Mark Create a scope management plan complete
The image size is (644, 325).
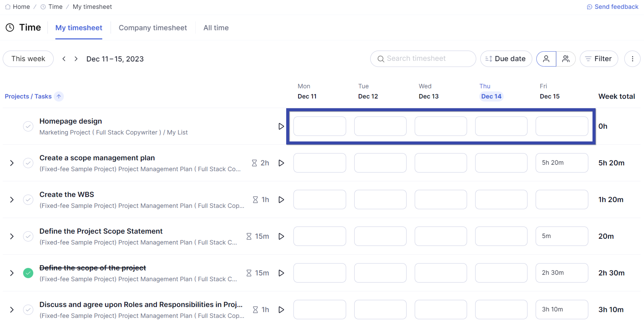click(x=28, y=163)
